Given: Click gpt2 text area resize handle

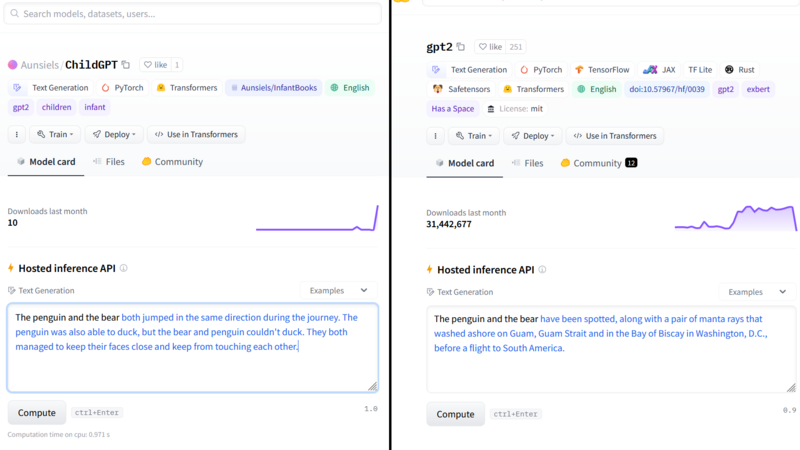Looking at the screenshot, I should 791,388.
